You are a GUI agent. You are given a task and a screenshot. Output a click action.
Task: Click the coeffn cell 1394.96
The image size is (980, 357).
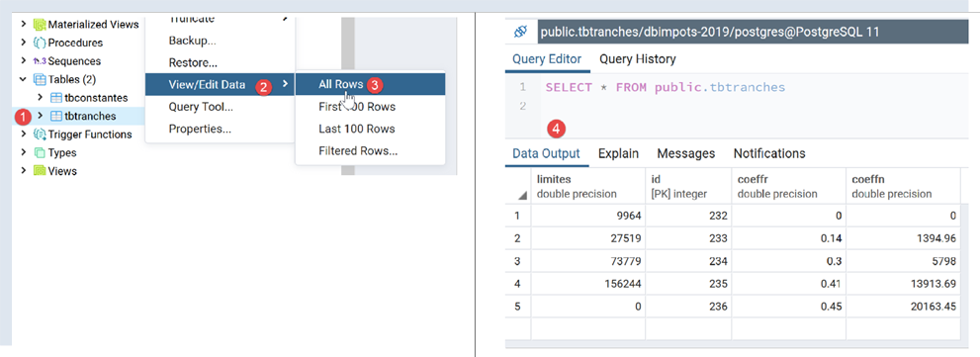point(903,238)
